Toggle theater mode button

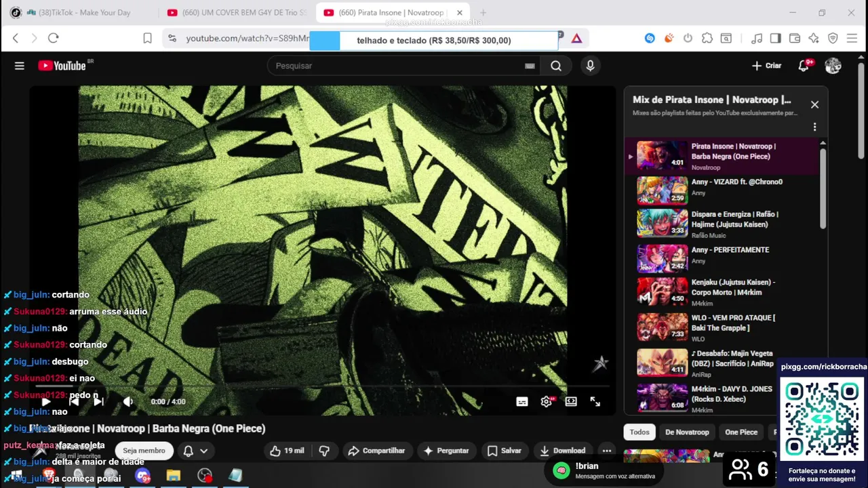[571, 402]
